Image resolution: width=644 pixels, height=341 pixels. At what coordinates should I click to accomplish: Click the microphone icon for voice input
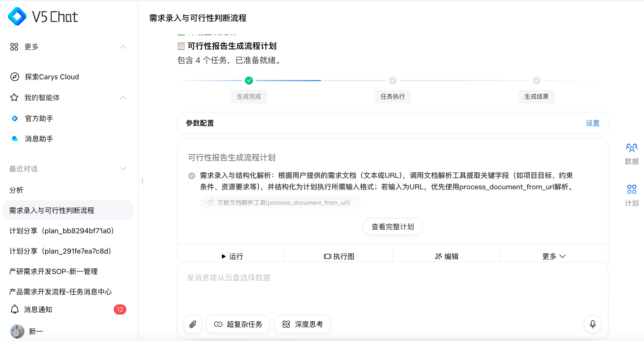click(x=592, y=324)
